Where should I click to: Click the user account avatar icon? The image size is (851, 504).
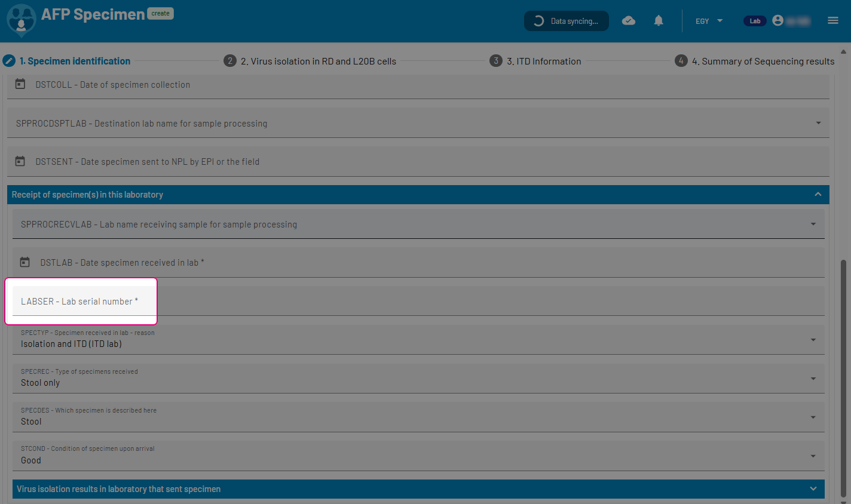(777, 21)
